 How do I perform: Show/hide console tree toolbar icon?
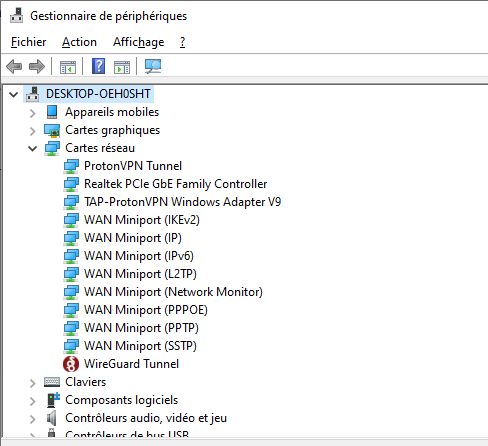tap(68, 67)
